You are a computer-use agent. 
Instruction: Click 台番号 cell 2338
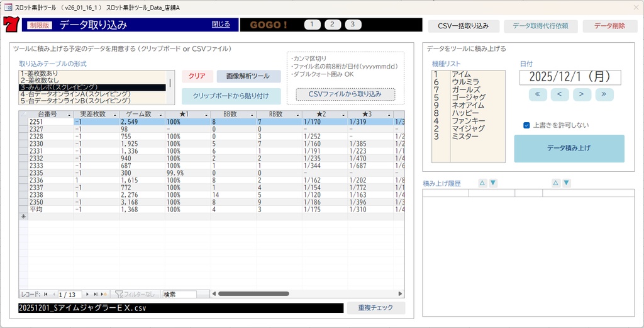pos(51,195)
